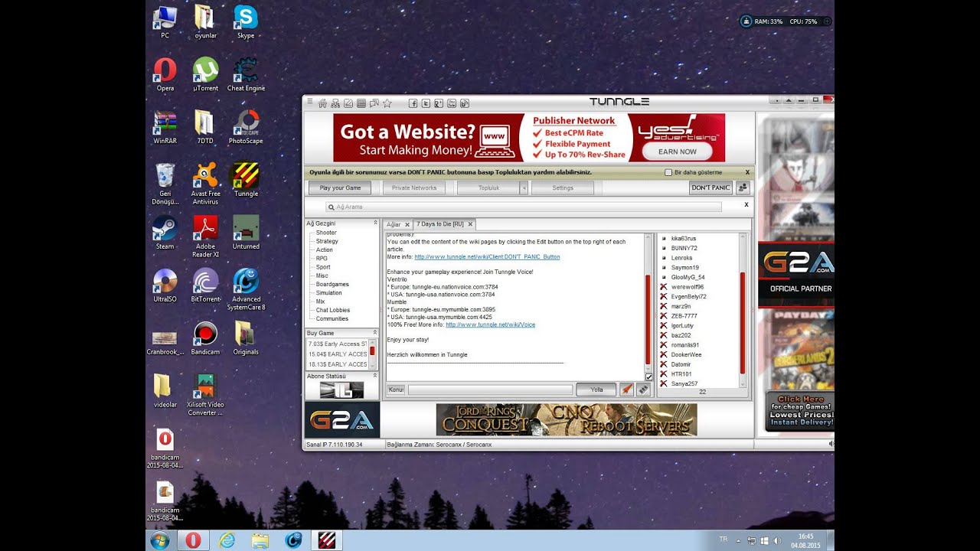Select Communities in network tree
Image resolution: width=980 pixels, height=551 pixels.
click(x=332, y=318)
